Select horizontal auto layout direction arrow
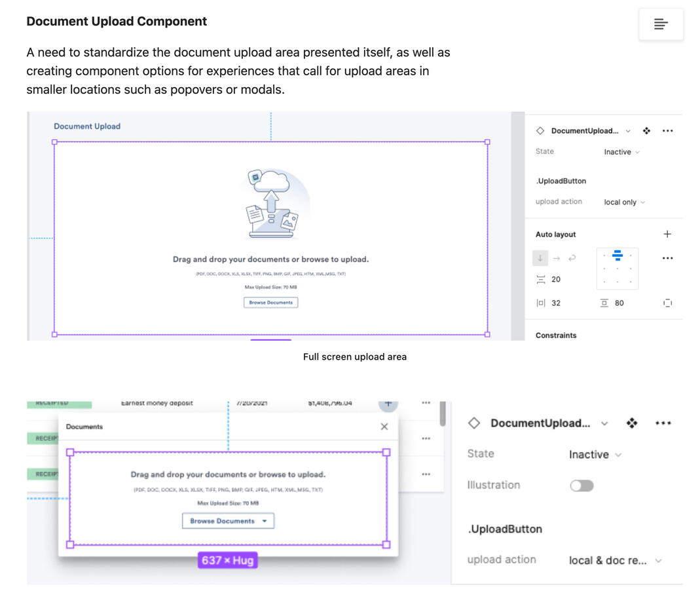This screenshot has width=700, height=589. coord(557,258)
